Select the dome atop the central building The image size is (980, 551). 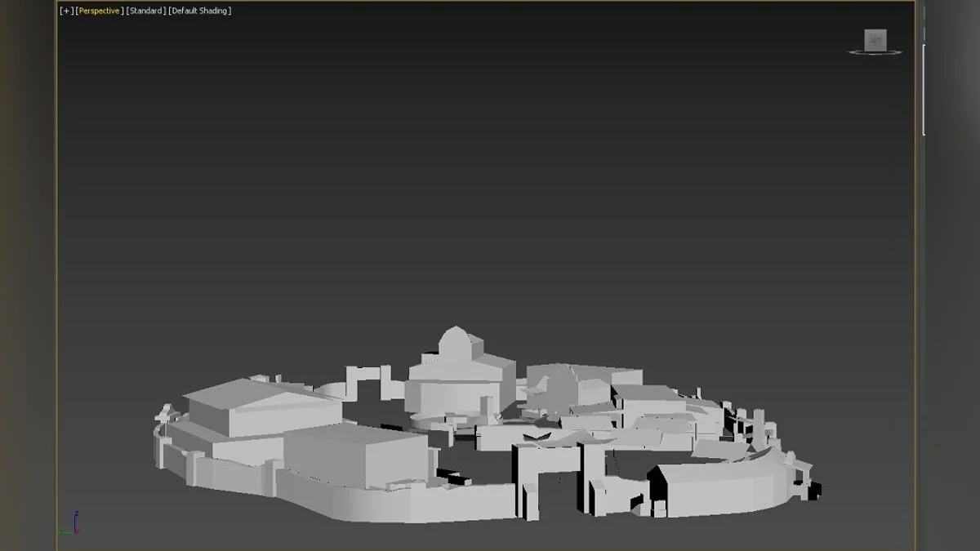(x=454, y=340)
